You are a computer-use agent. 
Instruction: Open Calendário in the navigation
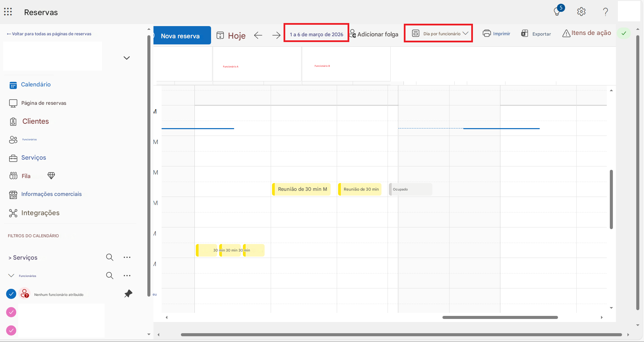36,84
